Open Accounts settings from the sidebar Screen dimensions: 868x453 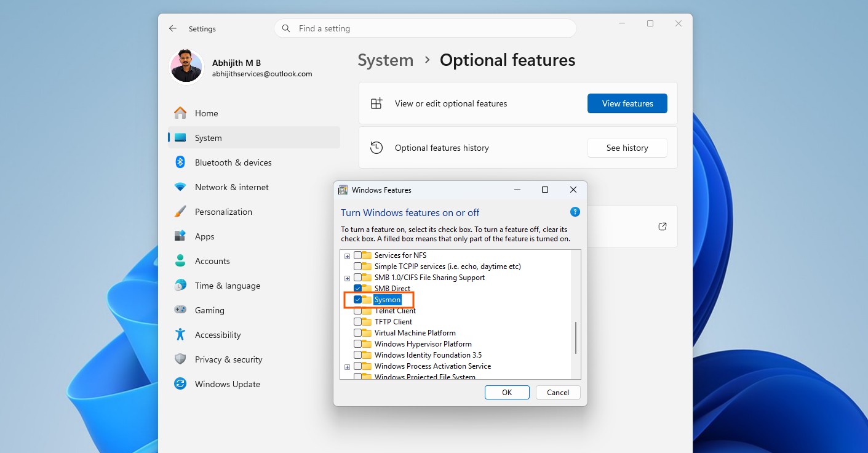tap(212, 261)
